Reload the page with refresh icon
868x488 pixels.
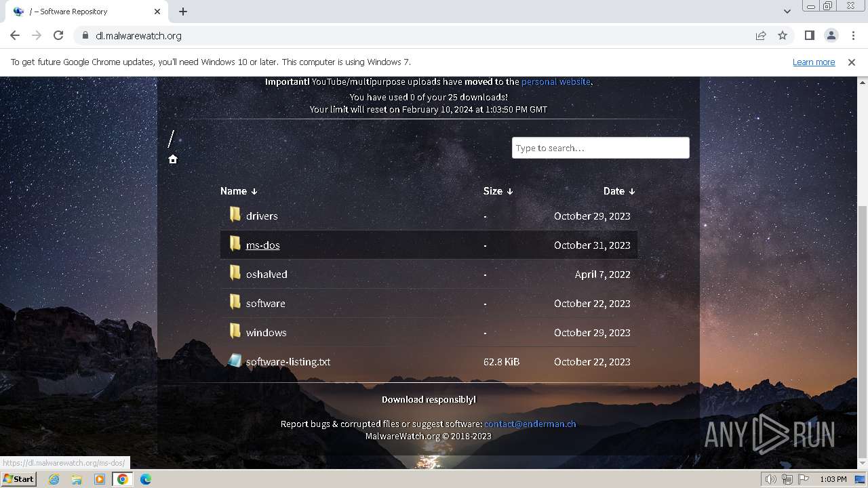(x=58, y=35)
